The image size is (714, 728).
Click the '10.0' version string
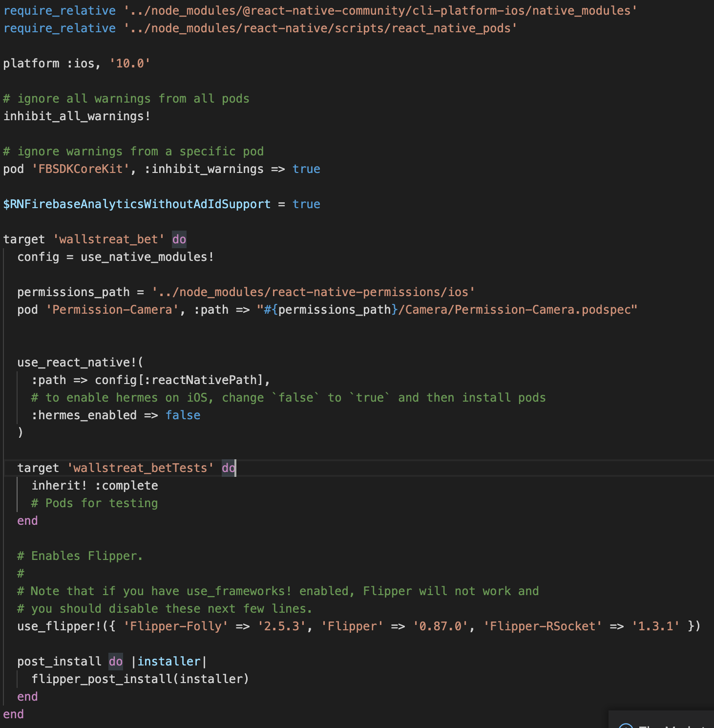click(130, 64)
